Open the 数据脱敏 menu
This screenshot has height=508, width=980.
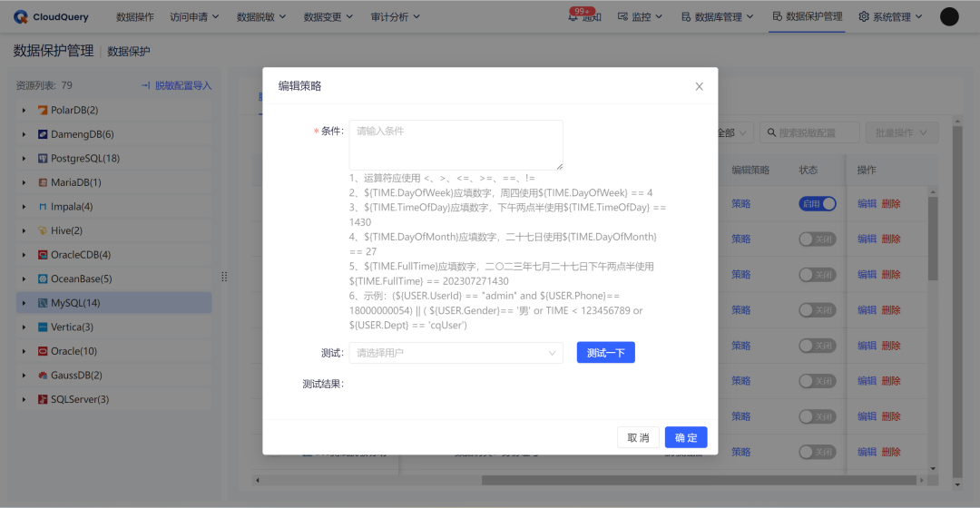click(x=261, y=17)
